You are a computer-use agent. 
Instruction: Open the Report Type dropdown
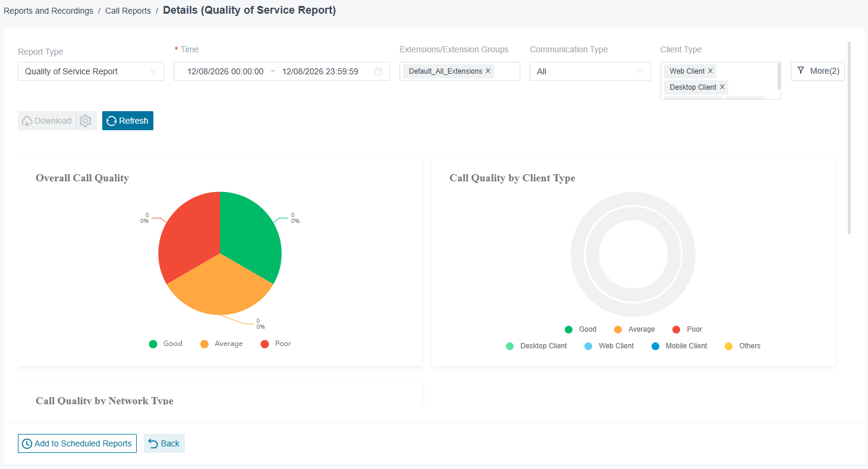coord(91,71)
